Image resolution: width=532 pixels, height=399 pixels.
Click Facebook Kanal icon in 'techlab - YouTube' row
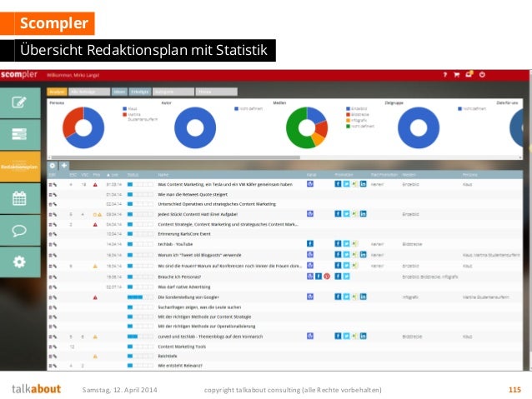310,244
